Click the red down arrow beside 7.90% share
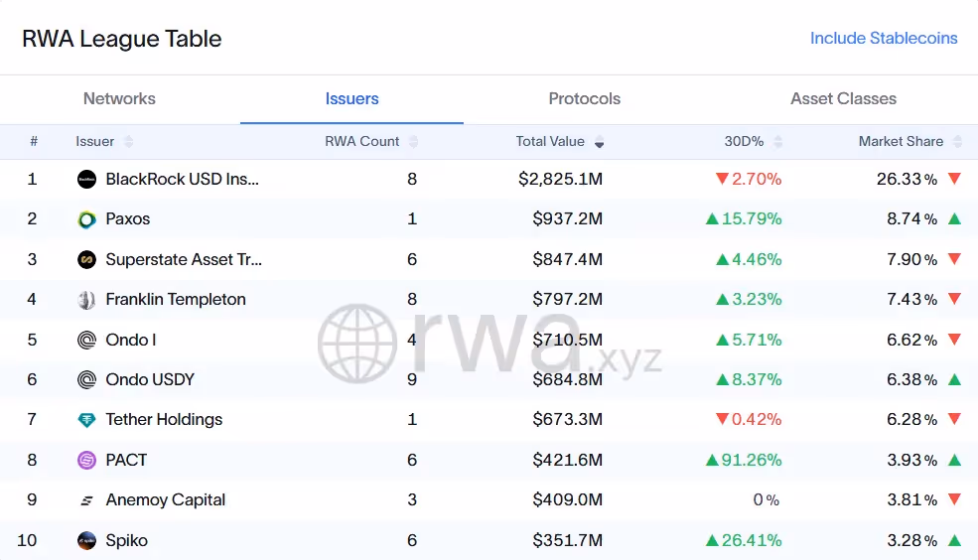 (x=954, y=259)
